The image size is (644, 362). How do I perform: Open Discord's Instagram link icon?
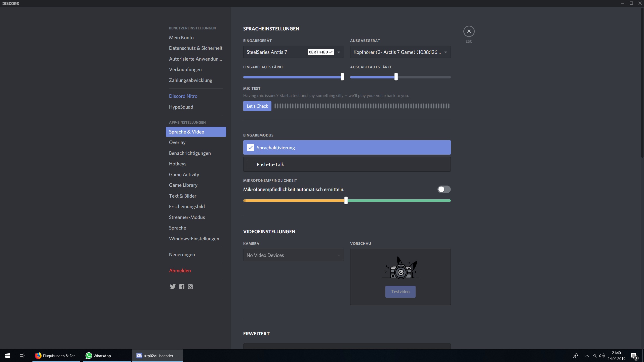coord(190,287)
